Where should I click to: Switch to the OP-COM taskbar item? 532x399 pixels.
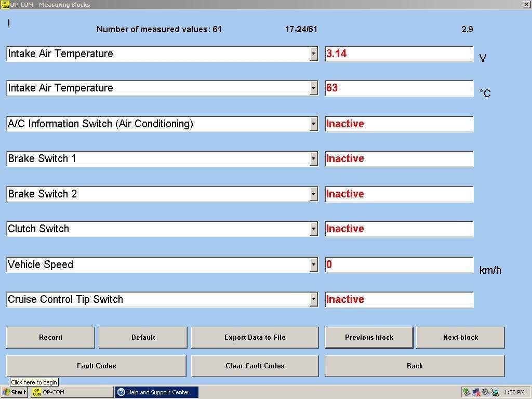(x=72, y=392)
